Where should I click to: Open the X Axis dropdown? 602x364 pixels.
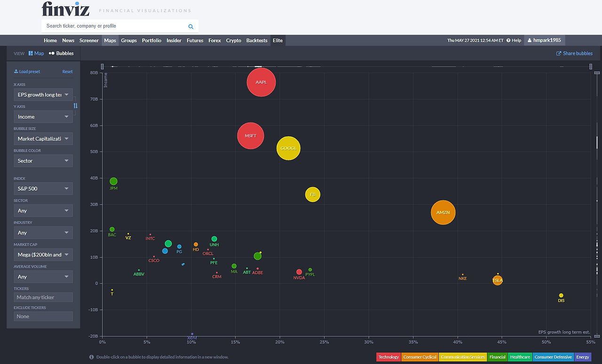[43, 94]
